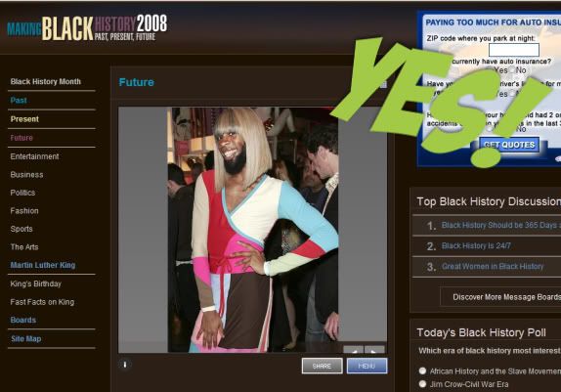The height and width of the screenshot is (392, 561).
Task: Open the photo info icon below the picture
Action: [125, 365]
